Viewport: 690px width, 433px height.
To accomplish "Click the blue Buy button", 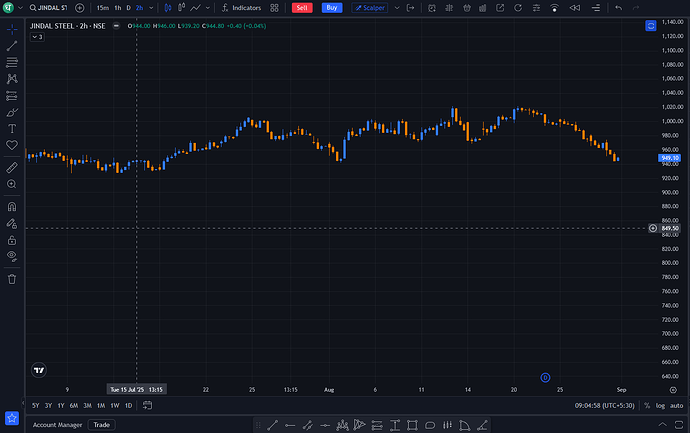I will coord(332,8).
